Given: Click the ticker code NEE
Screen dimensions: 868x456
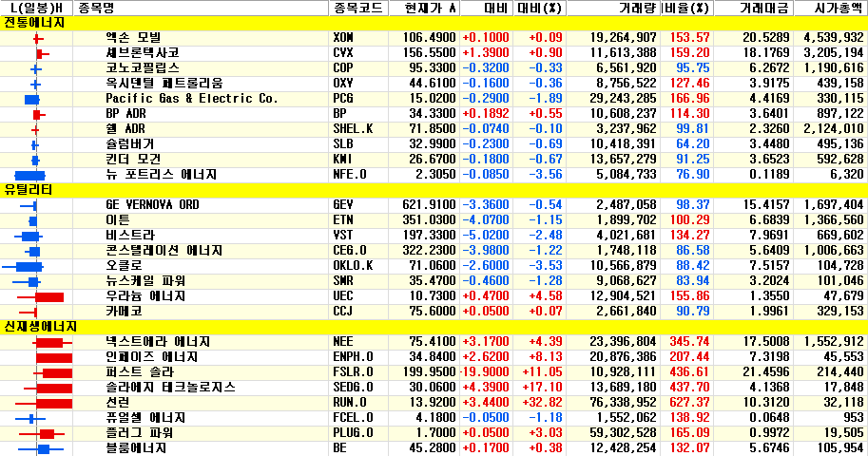Looking at the screenshot, I should click(x=343, y=341).
